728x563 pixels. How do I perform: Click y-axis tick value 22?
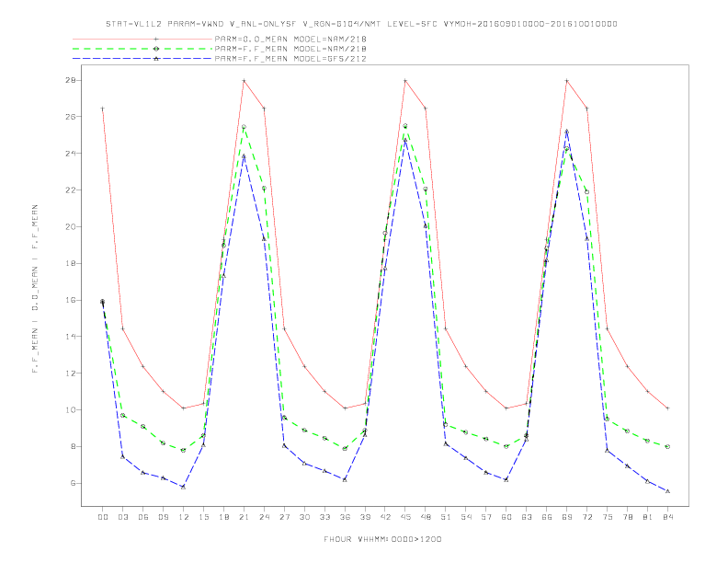point(71,190)
